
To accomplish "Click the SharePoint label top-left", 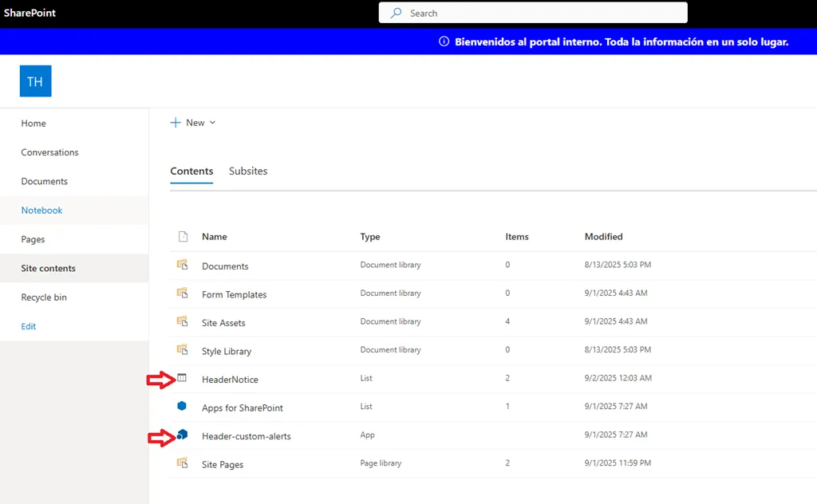I will pyautogui.click(x=30, y=13).
